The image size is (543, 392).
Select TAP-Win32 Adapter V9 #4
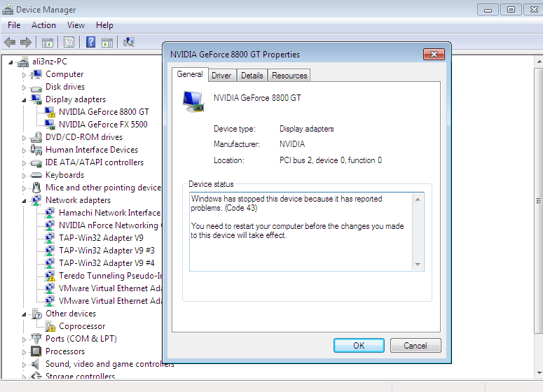(106, 263)
